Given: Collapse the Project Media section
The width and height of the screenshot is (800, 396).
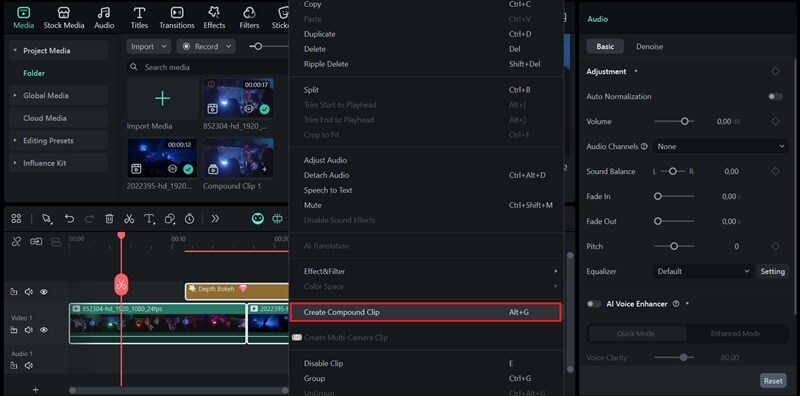Looking at the screenshot, I should [15, 51].
